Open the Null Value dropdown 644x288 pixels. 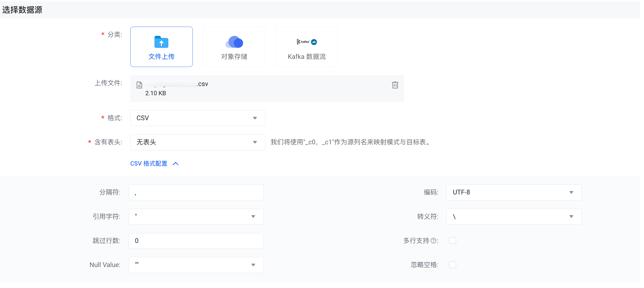(196, 265)
